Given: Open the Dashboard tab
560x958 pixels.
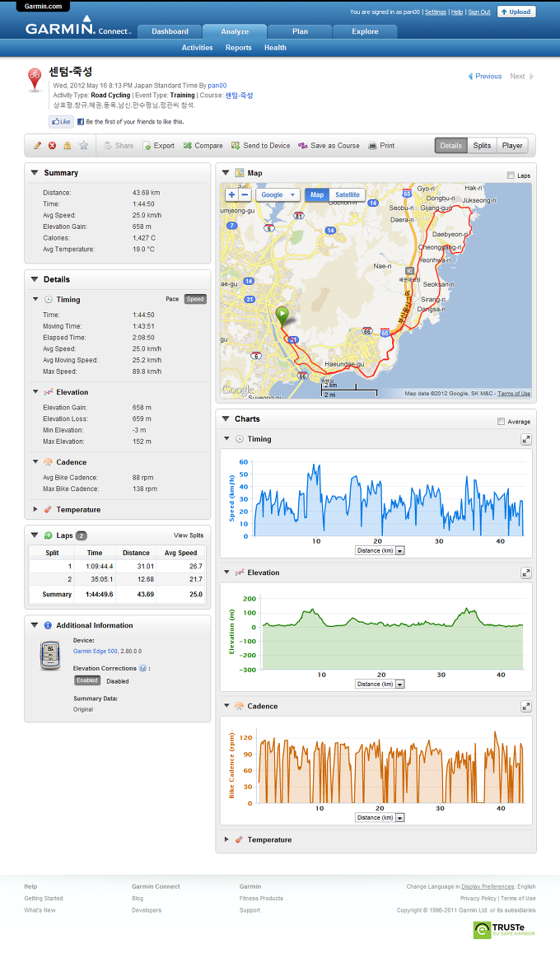Looking at the screenshot, I should coord(170,32).
